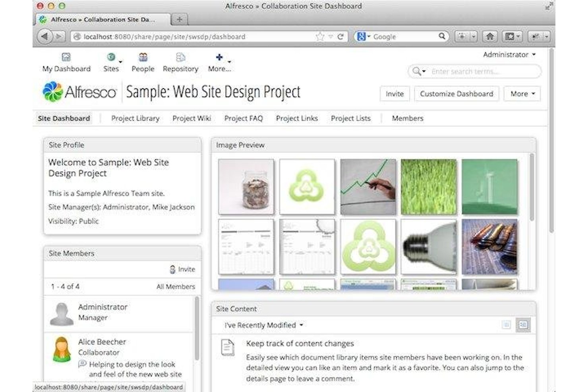Click Alice Beecher's avatar
The image size is (588, 392).
point(62,349)
